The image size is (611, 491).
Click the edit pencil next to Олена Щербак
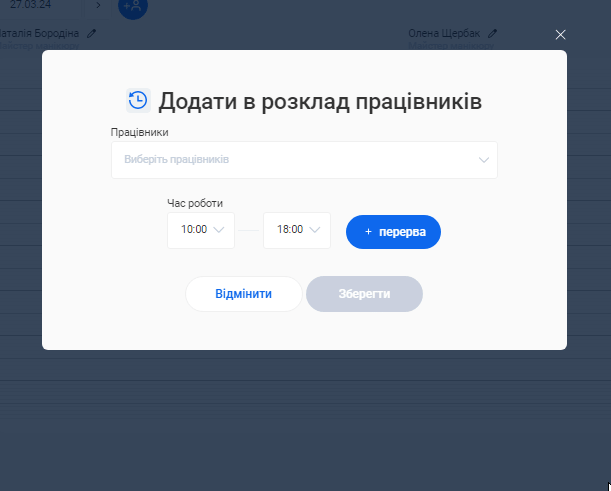(x=492, y=33)
